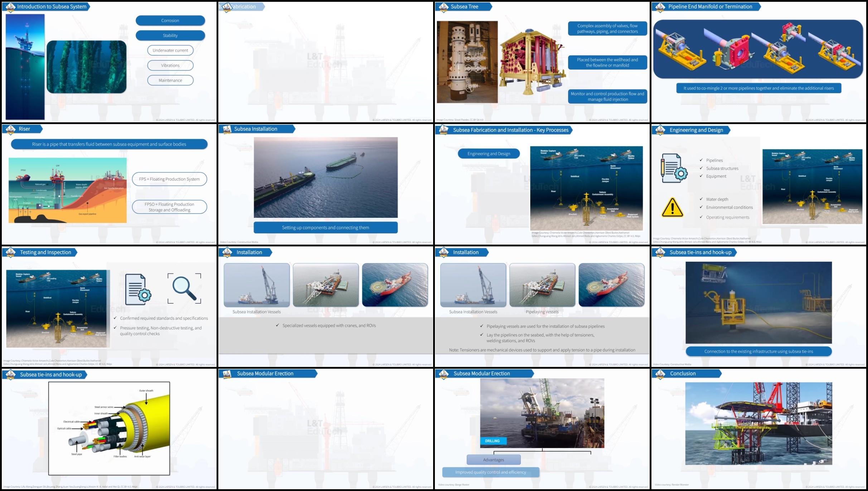
Task: Click 'Setting up components and connecting them' caption
Action: click(x=326, y=227)
